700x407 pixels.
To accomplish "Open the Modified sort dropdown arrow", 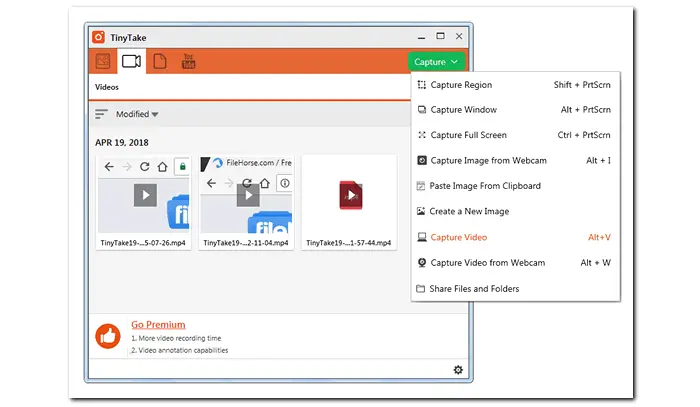I will click(x=155, y=115).
